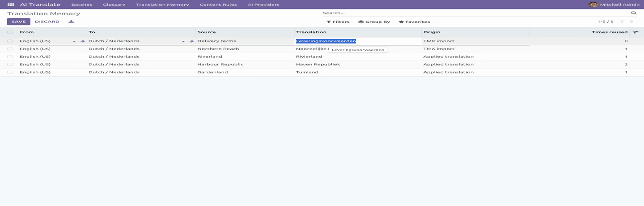The image size is (644, 206).
Task: Expand the From language dropdown arrow
Action: (74, 41)
